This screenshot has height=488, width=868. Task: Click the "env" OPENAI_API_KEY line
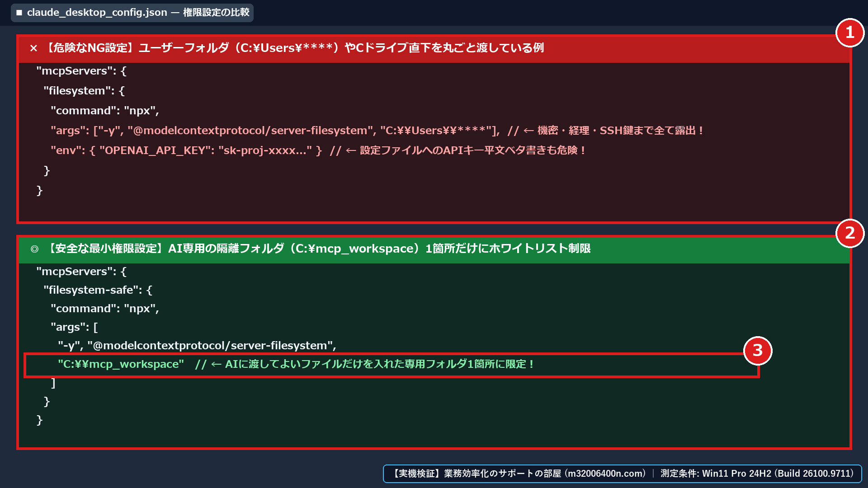coord(318,150)
